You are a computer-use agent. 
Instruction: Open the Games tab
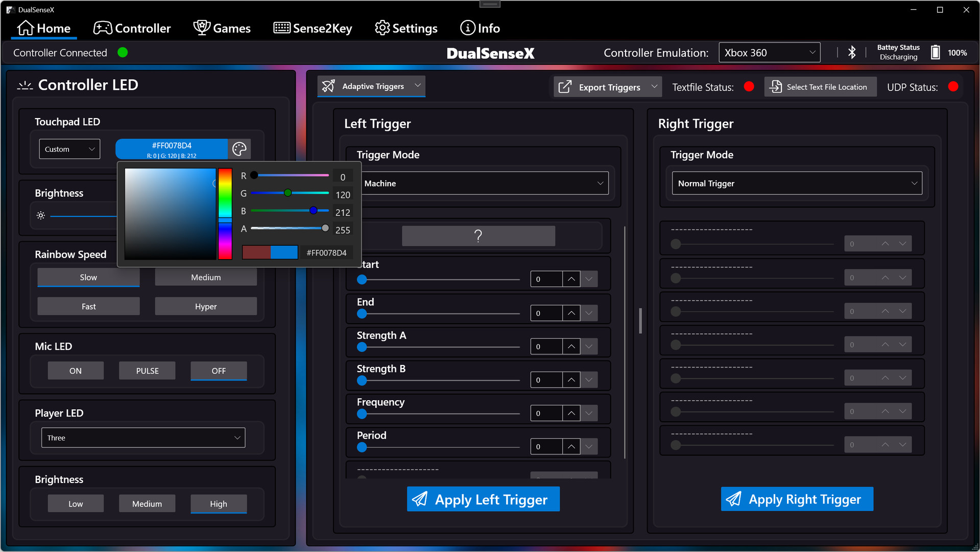click(x=222, y=28)
